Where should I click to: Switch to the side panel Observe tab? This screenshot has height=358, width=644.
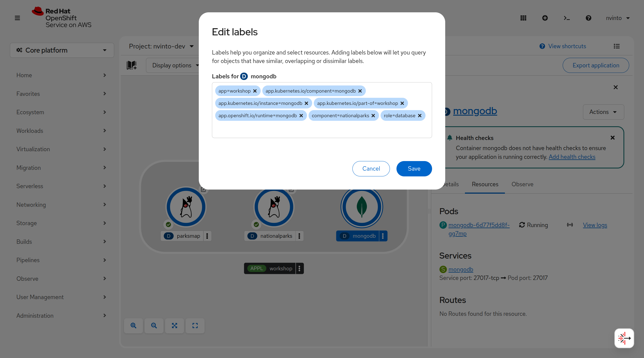[522, 184]
